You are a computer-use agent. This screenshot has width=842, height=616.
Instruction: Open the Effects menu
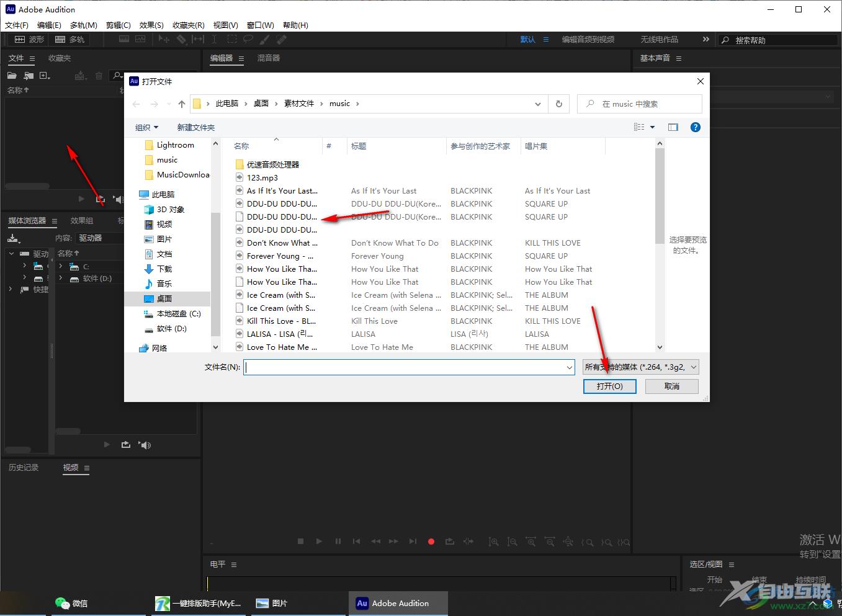(x=151, y=25)
